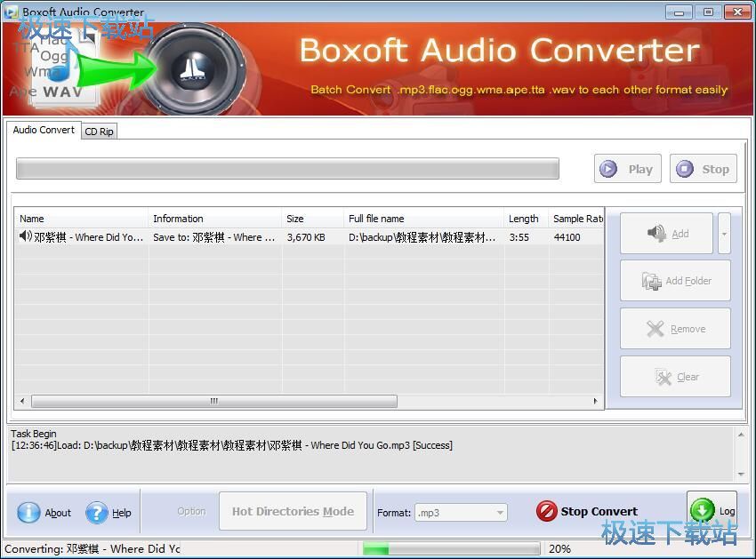Click the Hot Directories Mode button
Image resolution: width=756 pixels, height=559 pixels.
(x=293, y=511)
